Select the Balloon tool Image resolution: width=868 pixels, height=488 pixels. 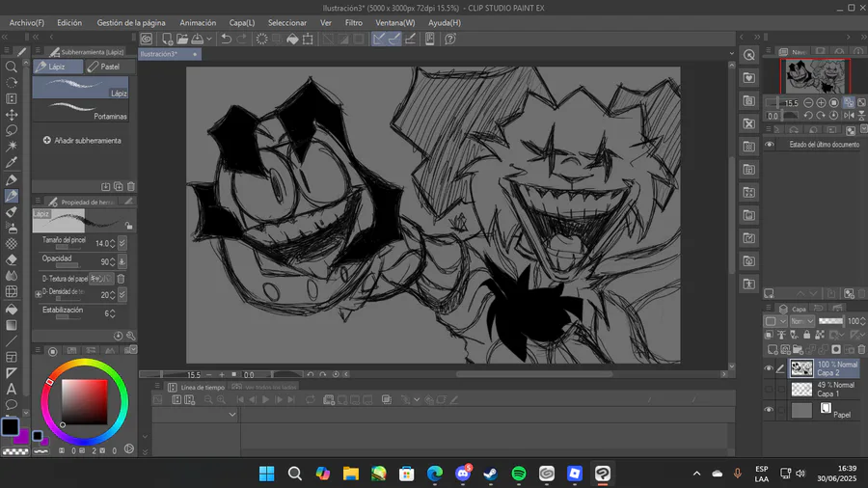pos(11,405)
